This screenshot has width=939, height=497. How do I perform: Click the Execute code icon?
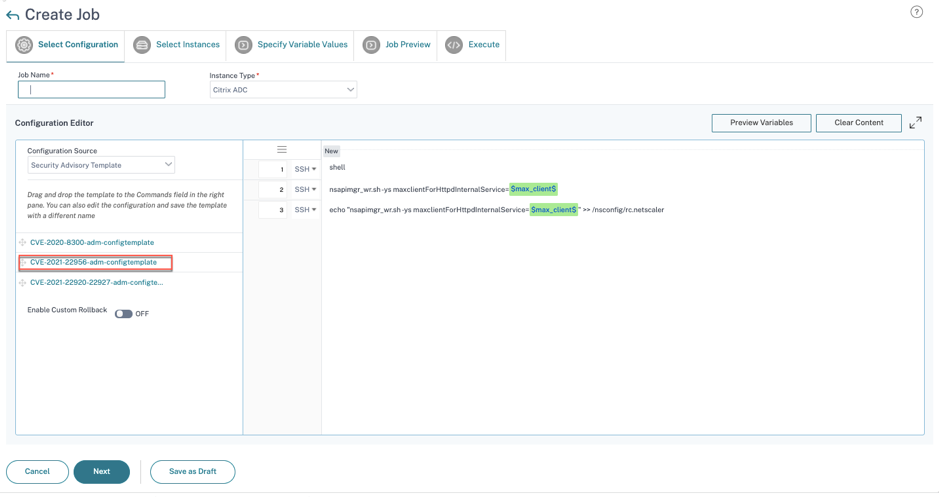454,45
